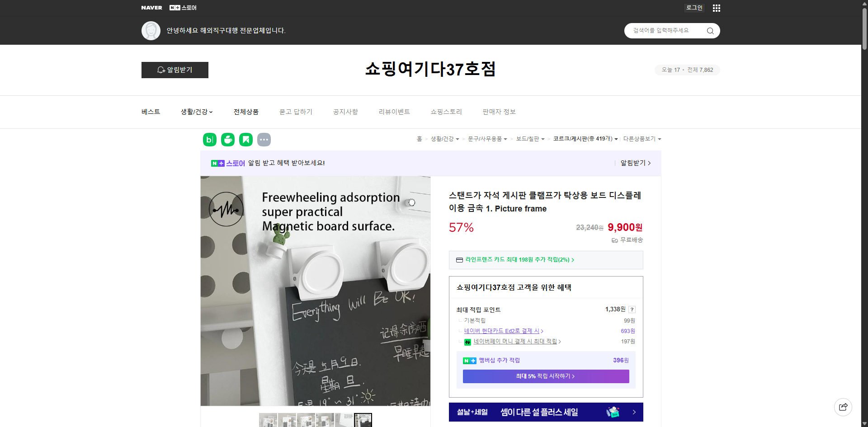Click the Naver Pay N icon in benefits list
Image resolution: width=868 pixels, height=427 pixels.
click(x=468, y=342)
